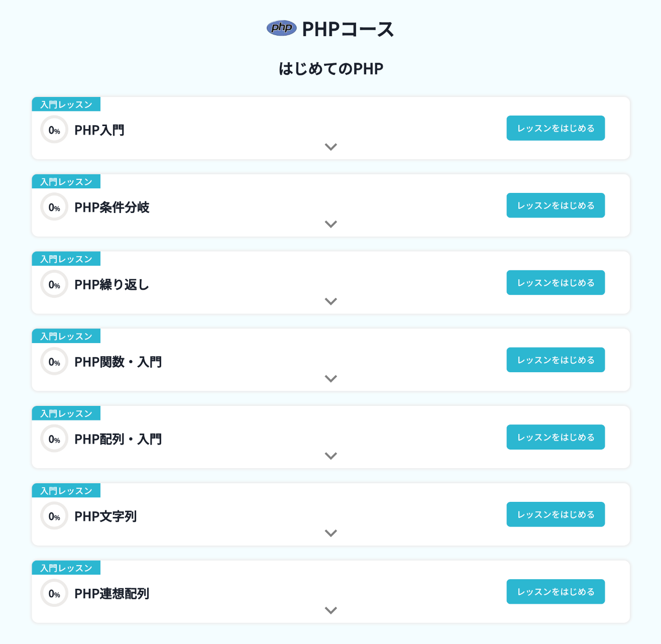Start the PHP入門 lesson
The height and width of the screenshot is (644, 661).
[556, 128]
